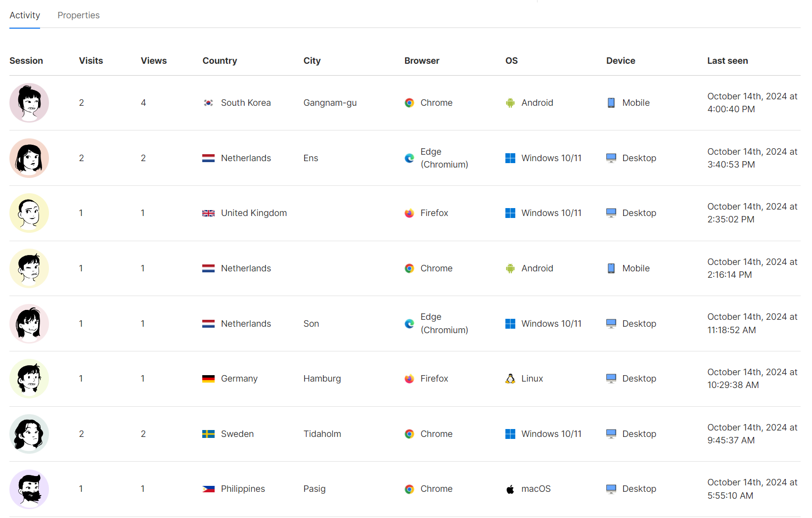Screen dimensions: 812x518
Task: Select the Activity tab
Action: tap(24, 15)
